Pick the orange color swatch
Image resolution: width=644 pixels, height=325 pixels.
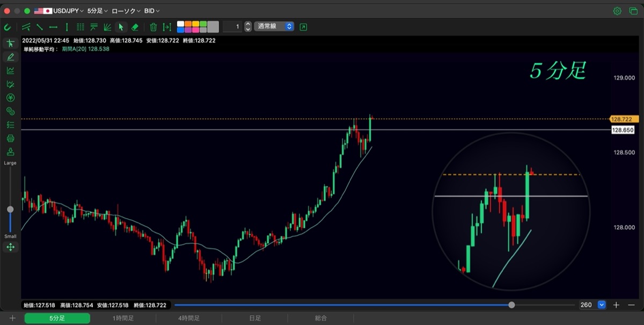pos(188,24)
